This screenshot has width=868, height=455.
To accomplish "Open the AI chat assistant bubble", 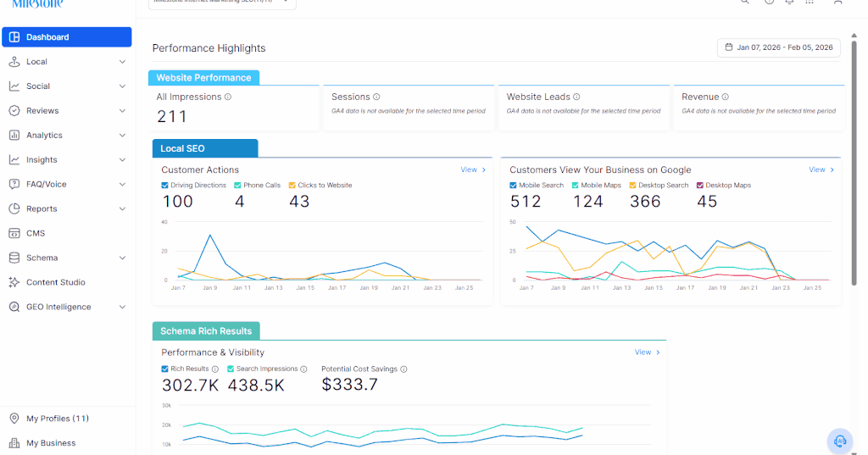I will pos(840,441).
